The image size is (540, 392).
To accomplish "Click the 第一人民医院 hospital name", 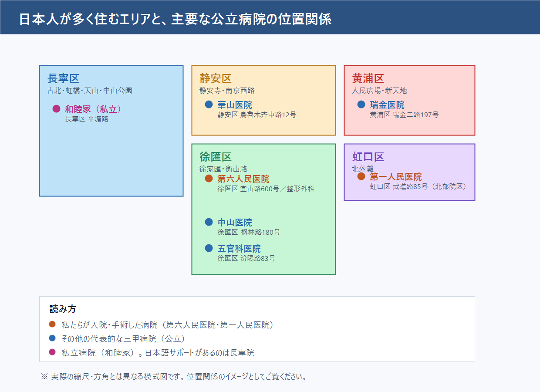I will click(396, 177).
